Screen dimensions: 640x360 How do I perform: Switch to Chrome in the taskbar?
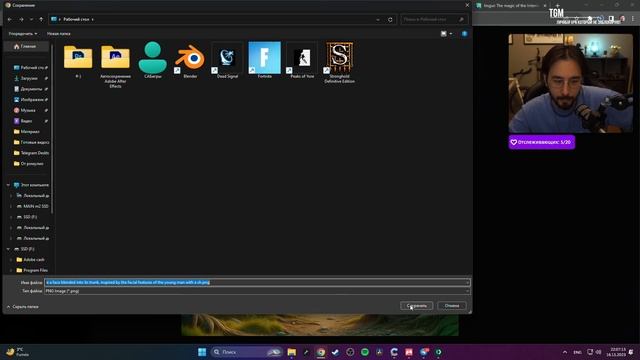pos(321,352)
